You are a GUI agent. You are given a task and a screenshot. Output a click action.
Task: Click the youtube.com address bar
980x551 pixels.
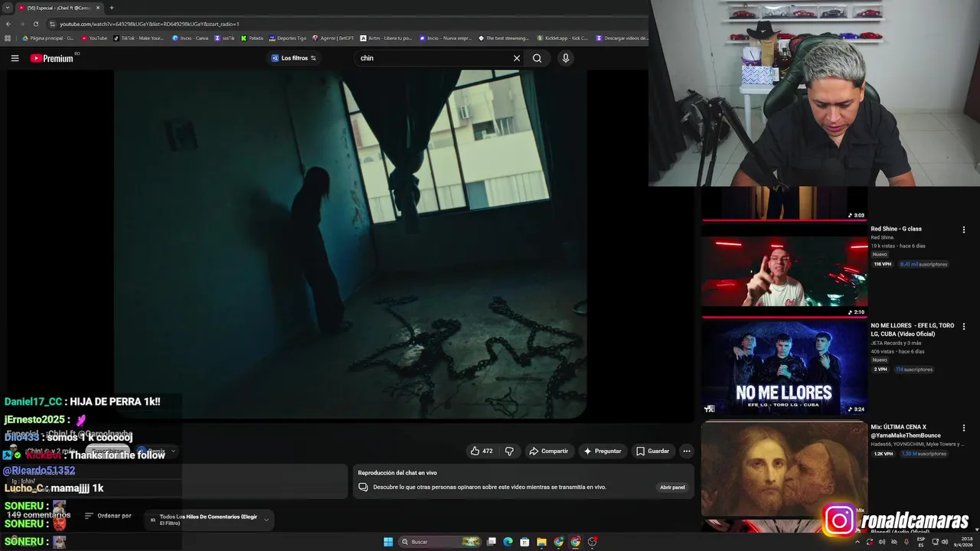point(345,24)
